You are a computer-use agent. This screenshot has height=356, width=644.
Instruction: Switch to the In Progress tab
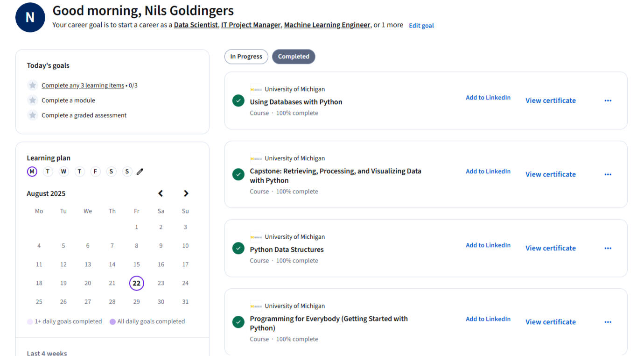(246, 57)
